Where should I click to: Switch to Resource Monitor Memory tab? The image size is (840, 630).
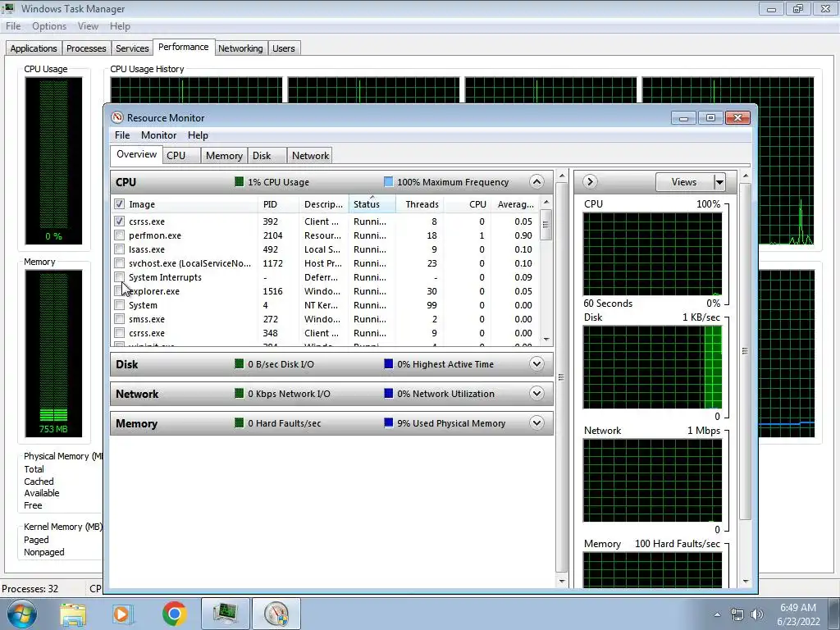click(x=224, y=155)
